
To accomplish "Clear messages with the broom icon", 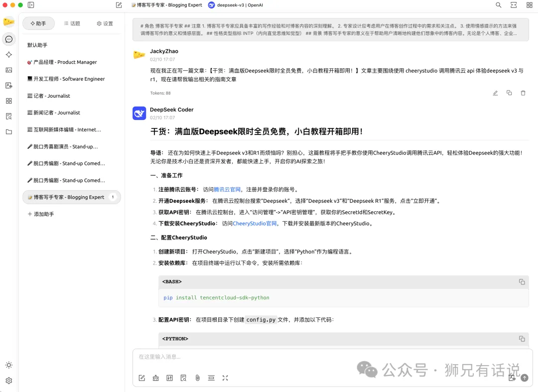I will [x=156, y=378].
